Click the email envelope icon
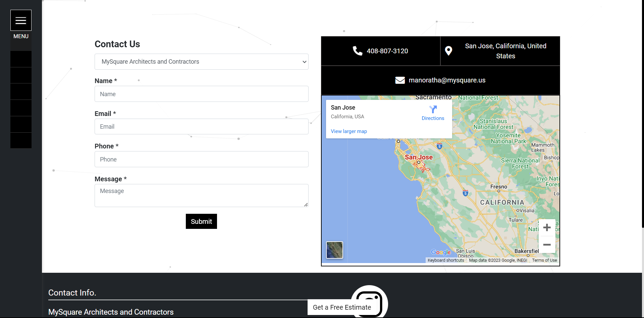This screenshot has height=318, width=644. click(x=400, y=80)
